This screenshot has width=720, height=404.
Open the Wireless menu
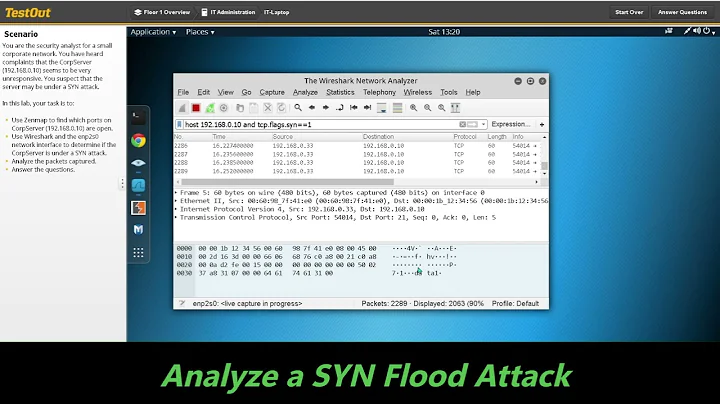[x=418, y=92]
